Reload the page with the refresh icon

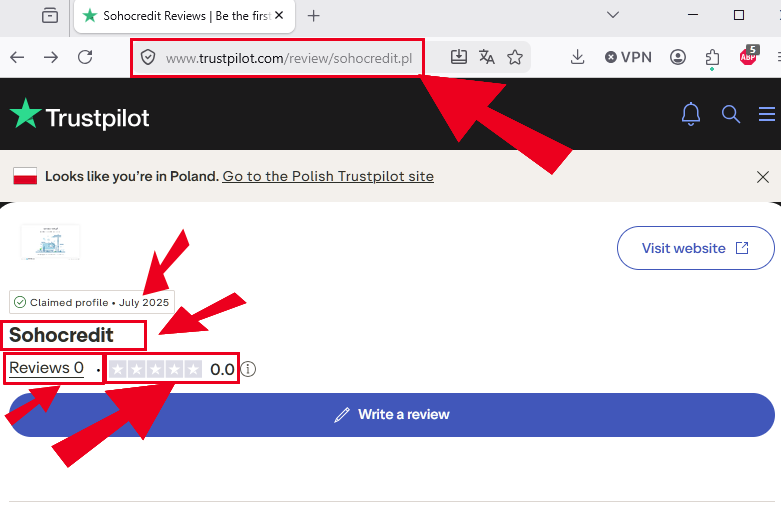pos(85,57)
